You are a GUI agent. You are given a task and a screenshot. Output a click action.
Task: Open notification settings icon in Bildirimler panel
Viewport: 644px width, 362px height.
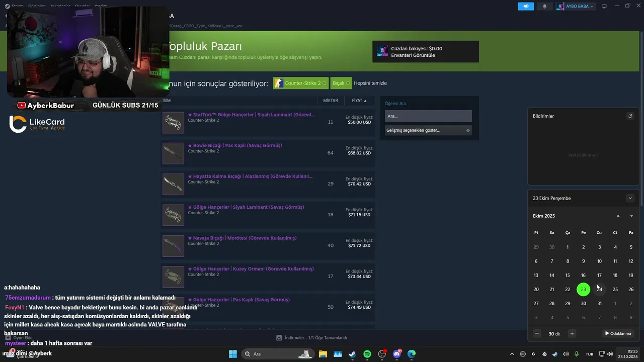coord(630,116)
